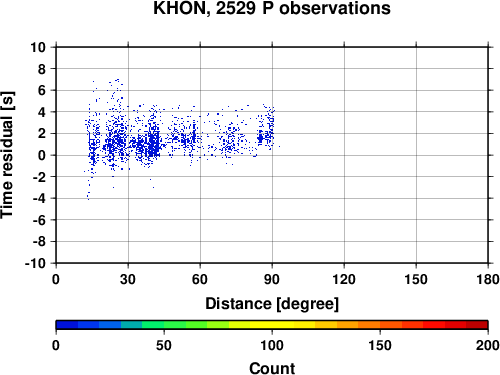Click the x-axis tick label 120
The image size is (500, 375).
(x=344, y=279)
